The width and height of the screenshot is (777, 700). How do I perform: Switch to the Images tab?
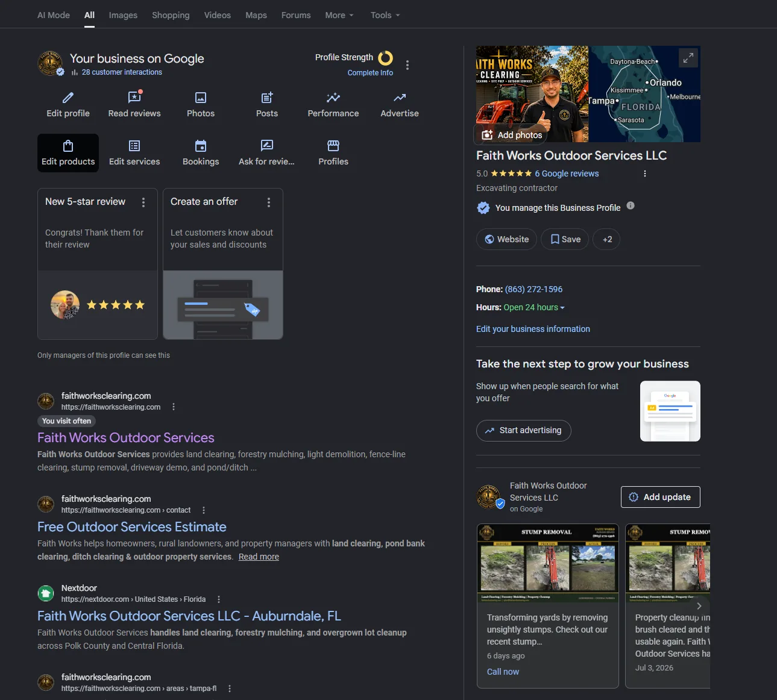123,15
